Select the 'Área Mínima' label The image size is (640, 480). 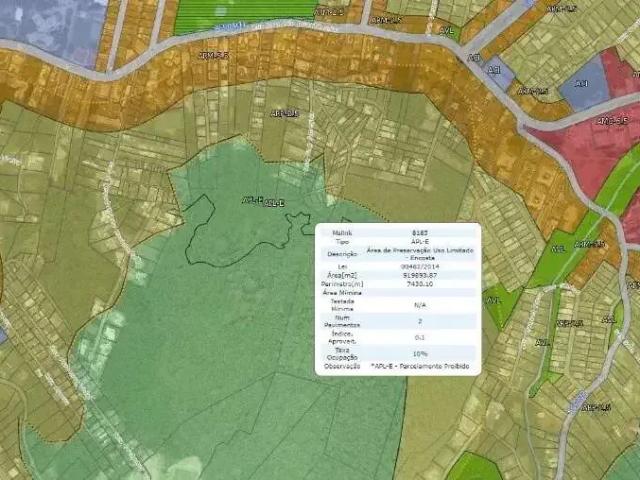point(342,293)
